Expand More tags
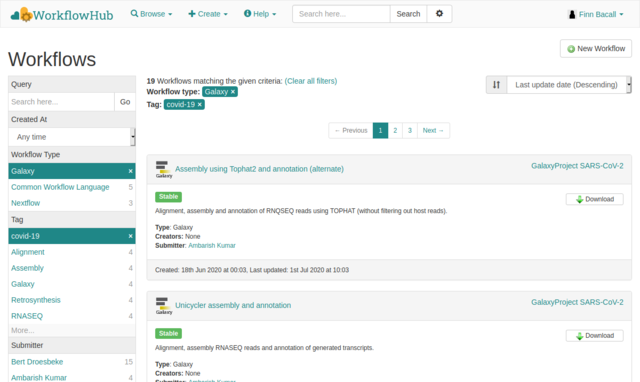Screen dimensions: 640x382 [x=23, y=330]
